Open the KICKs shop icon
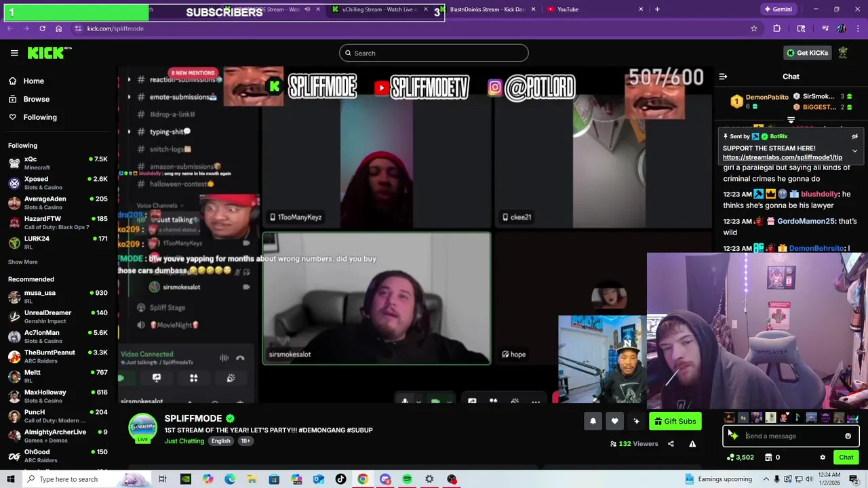868x488 pixels. pos(768,457)
